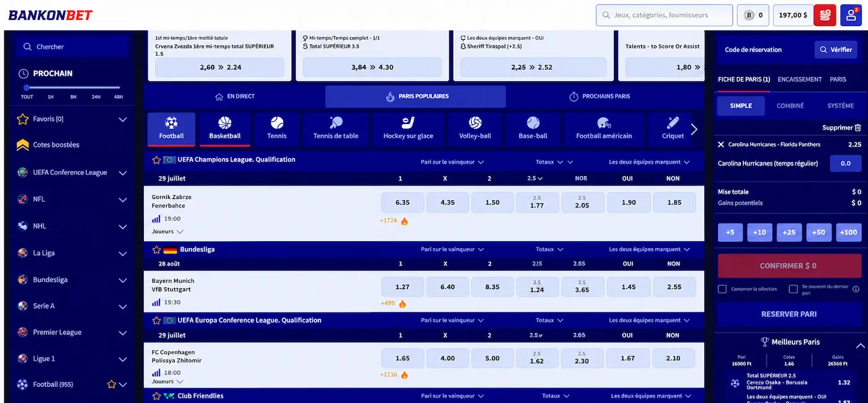
Task: Open Pari sur le vainqueur dropdown for Bundesliga
Action: pyautogui.click(x=452, y=250)
